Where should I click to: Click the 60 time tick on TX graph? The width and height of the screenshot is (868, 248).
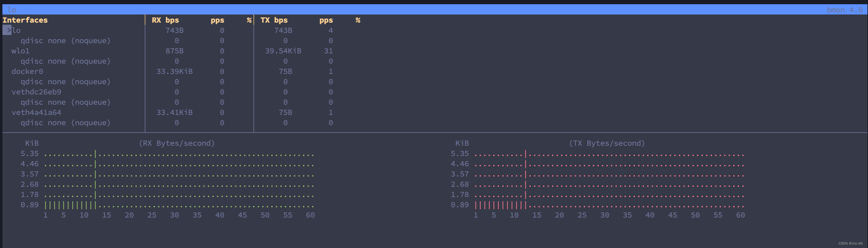pos(741,215)
